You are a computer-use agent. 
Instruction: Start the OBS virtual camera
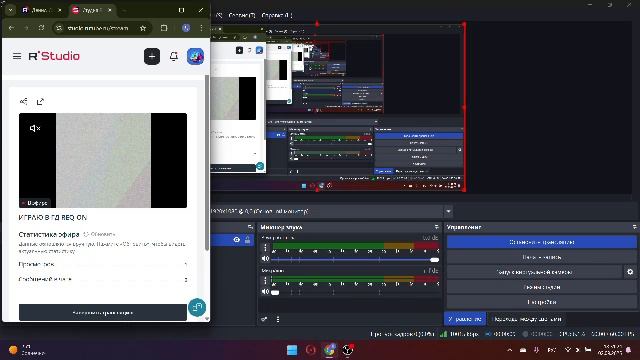pos(534,272)
